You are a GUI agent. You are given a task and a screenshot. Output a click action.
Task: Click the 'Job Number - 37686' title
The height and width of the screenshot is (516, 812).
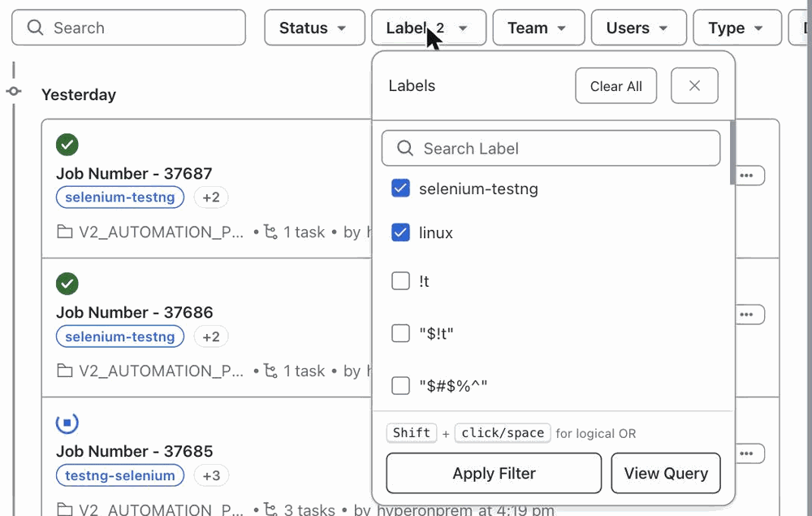click(134, 312)
